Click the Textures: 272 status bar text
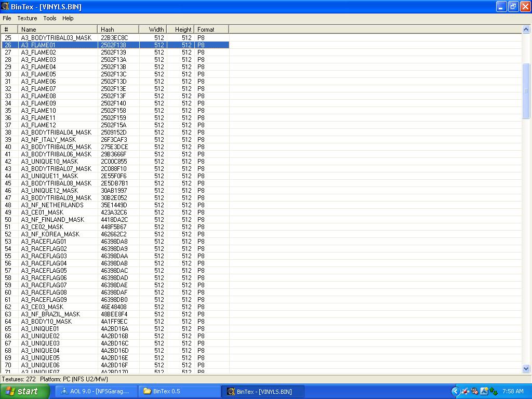532x399 pixels. click(19, 379)
